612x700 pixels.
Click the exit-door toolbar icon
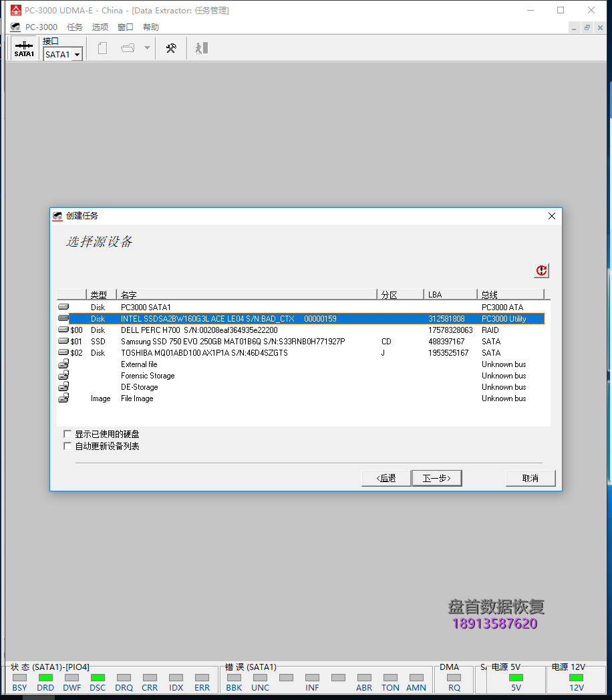pyautogui.click(x=200, y=47)
